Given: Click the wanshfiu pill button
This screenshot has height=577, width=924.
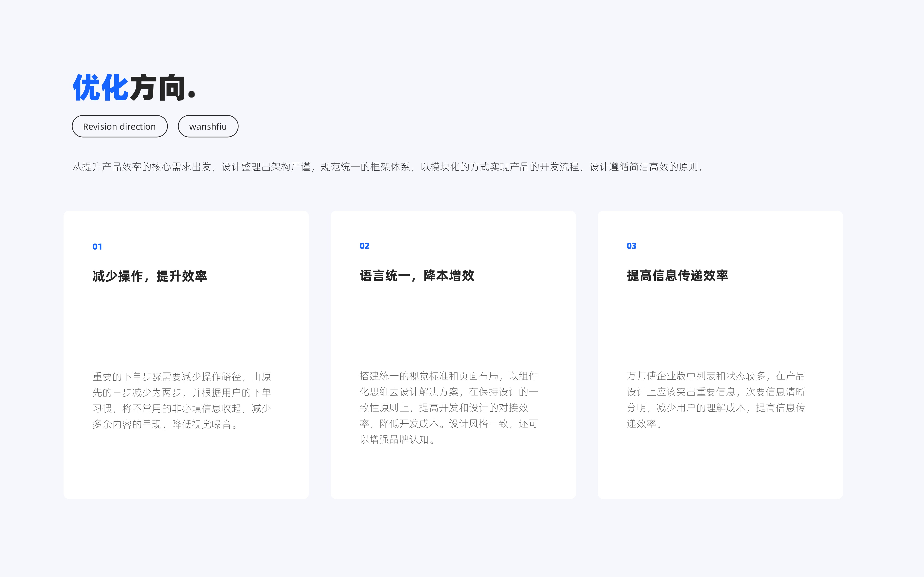Looking at the screenshot, I should (208, 126).
